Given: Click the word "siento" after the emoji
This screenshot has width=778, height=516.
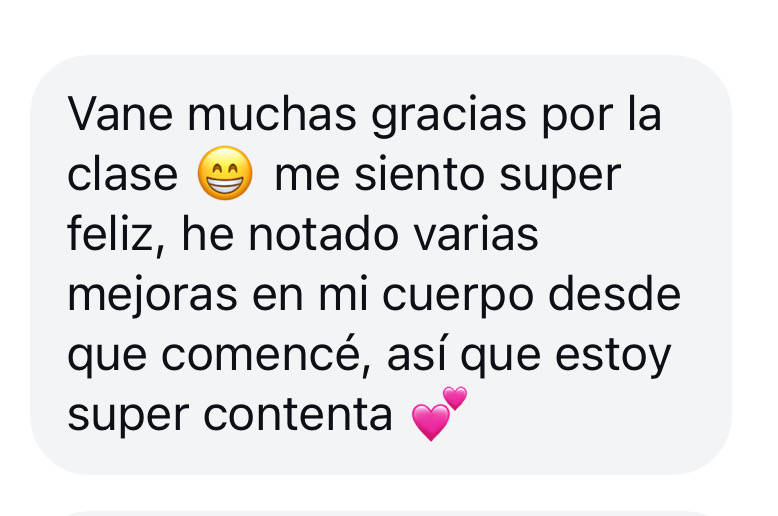Looking at the screenshot, I should (x=420, y=175).
